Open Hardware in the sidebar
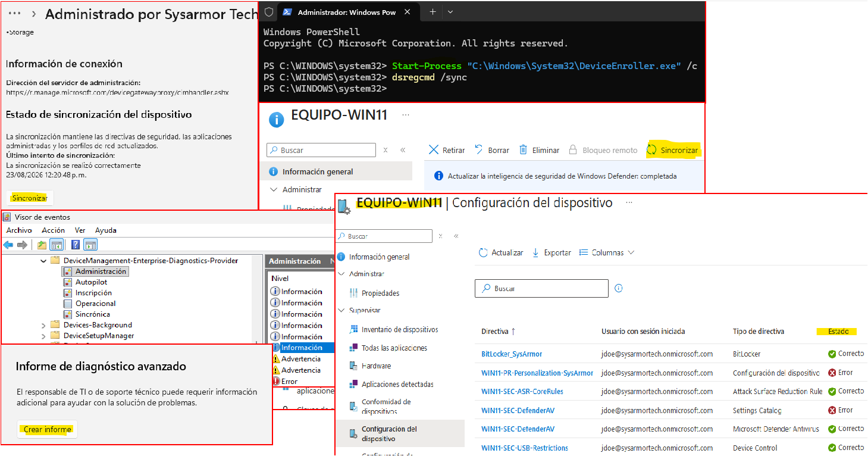Screen dimensions: 868x456 (370, 366)
